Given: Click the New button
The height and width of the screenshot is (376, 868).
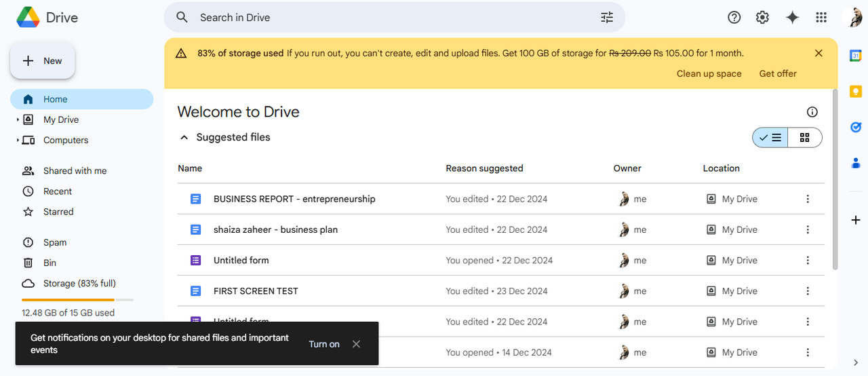Looking at the screenshot, I should (43, 61).
